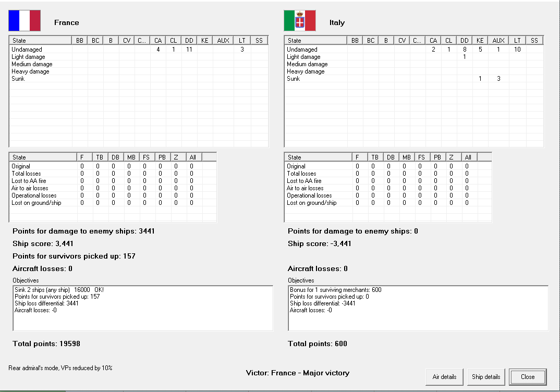Click the DD column header in France's ship table
Viewport: 560px width, 392px height.
[x=189, y=40]
